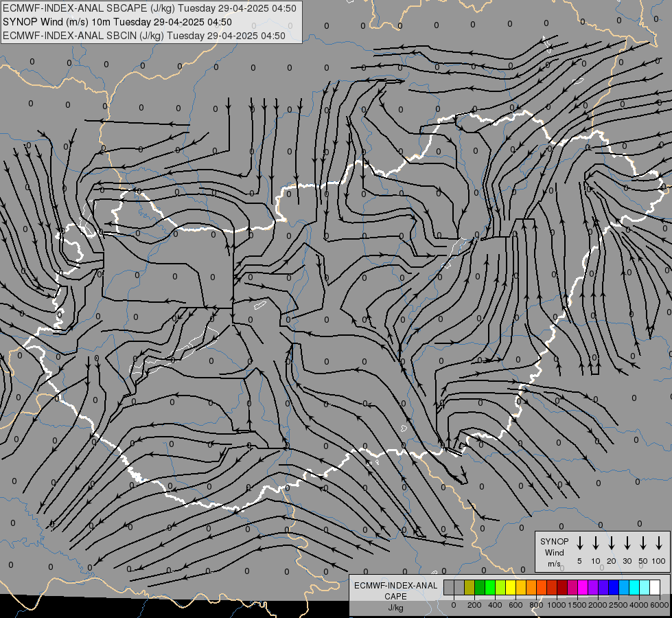Pick the dark green CAPE legend swatch

pos(480,587)
